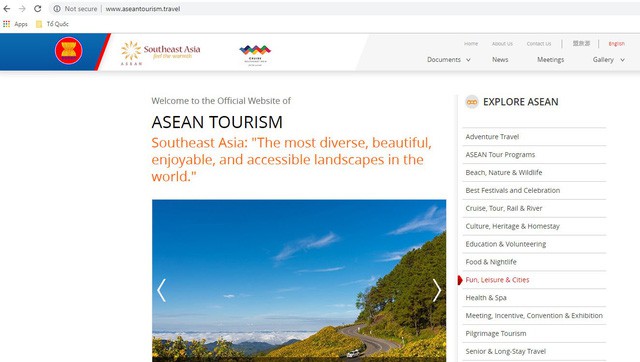The image size is (640, 362).
Task: Click the mountain road slideshow image
Action: tap(299, 280)
